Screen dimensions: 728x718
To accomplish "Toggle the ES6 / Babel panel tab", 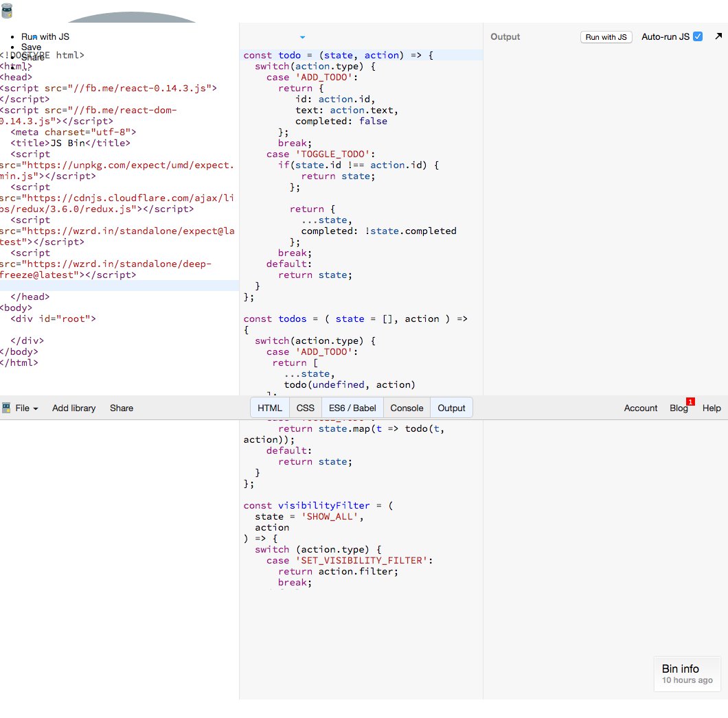I will click(352, 408).
